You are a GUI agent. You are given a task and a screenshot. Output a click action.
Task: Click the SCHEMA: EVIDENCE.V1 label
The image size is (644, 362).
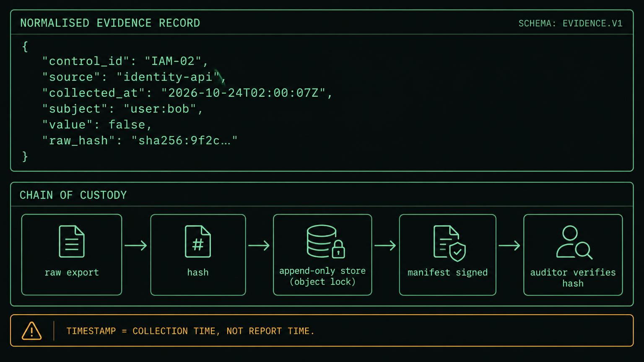[x=570, y=23]
